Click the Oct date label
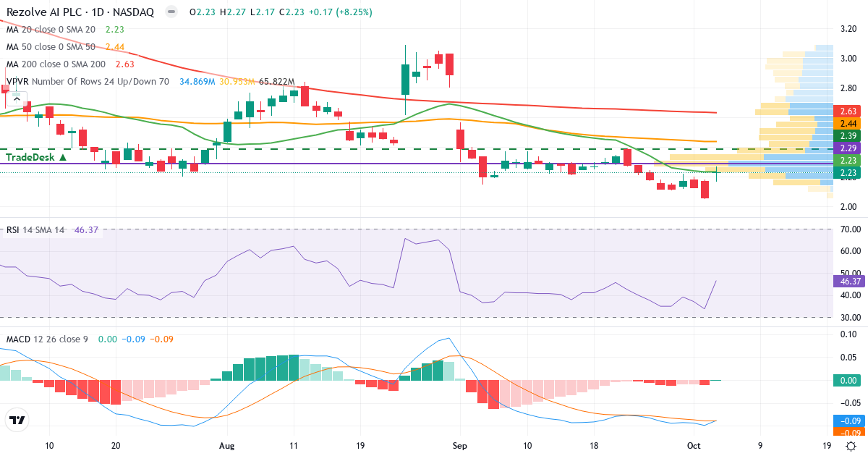Image resolution: width=868 pixels, height=456 pixels. click(x=692, y=447)
